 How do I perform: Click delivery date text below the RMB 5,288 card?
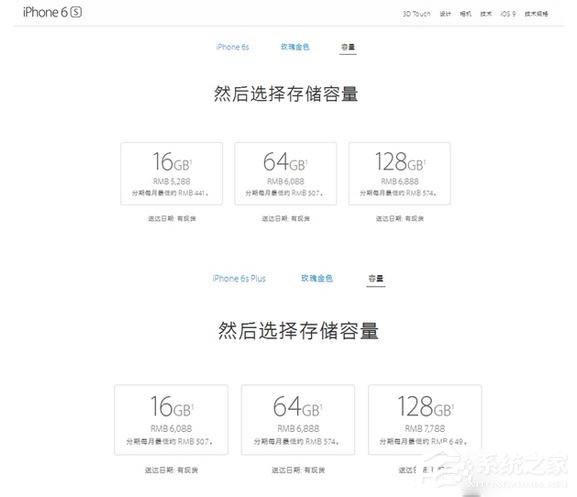[172, 219]
